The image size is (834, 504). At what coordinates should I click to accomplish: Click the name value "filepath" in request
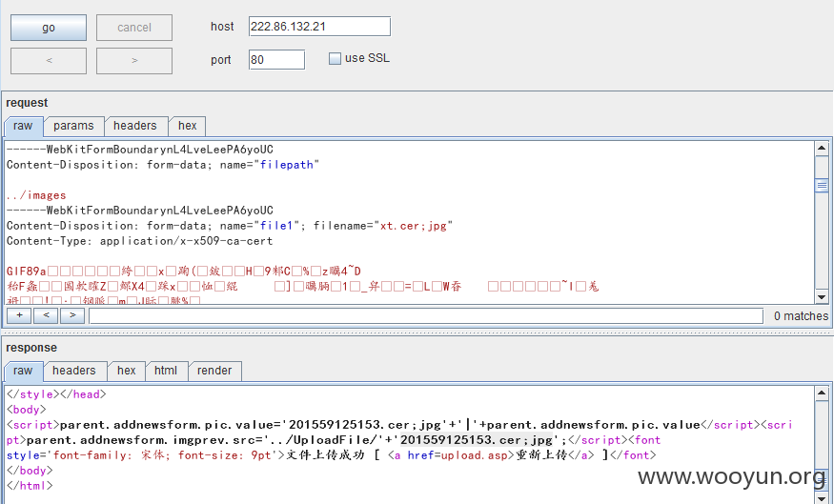(x=287, y=165)
